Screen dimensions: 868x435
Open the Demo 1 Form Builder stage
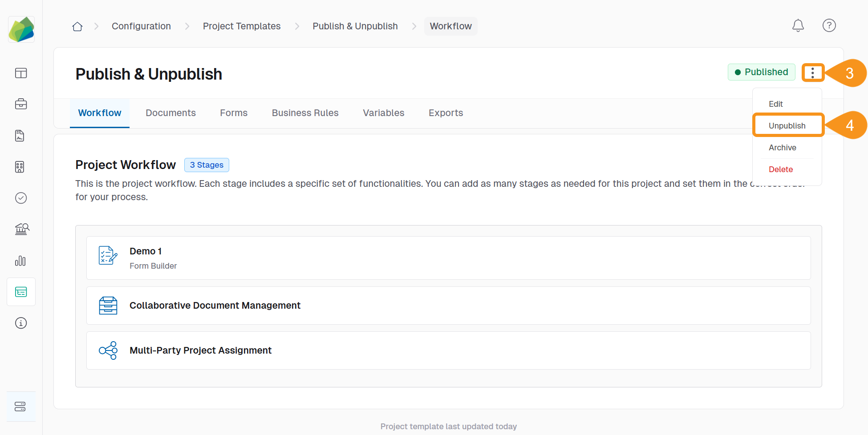448,258
